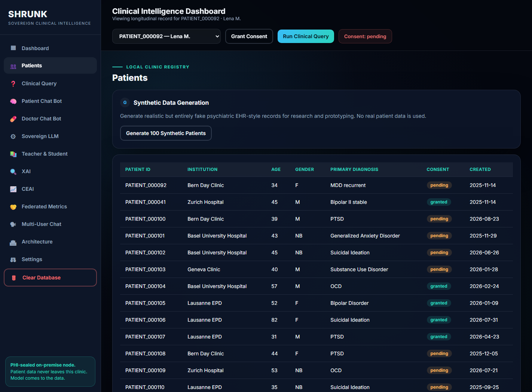The height and width of the screenshot is (392, 532).
Task: Click the granted badge for PATIENT_000105
Action: tap(439, 303)
